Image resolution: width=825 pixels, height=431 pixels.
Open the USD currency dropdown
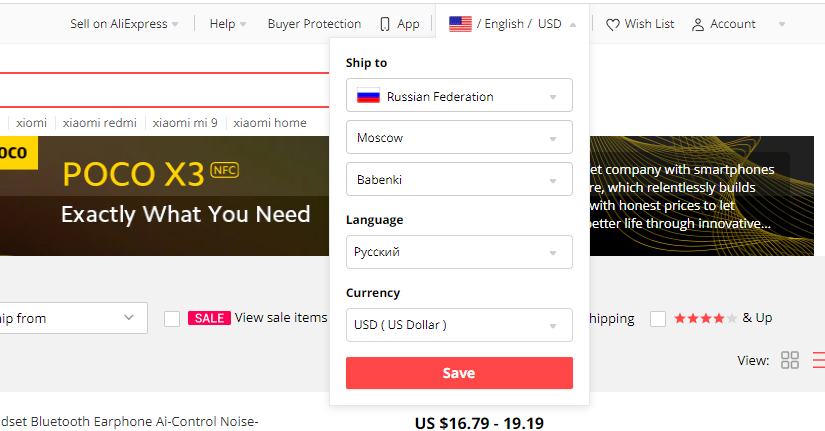pos(459,325)
